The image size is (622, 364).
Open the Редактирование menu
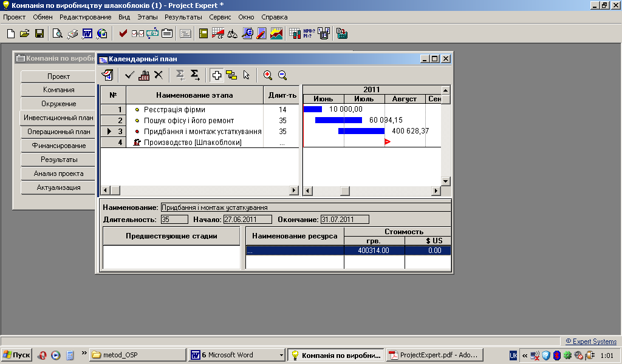[85, 17]
